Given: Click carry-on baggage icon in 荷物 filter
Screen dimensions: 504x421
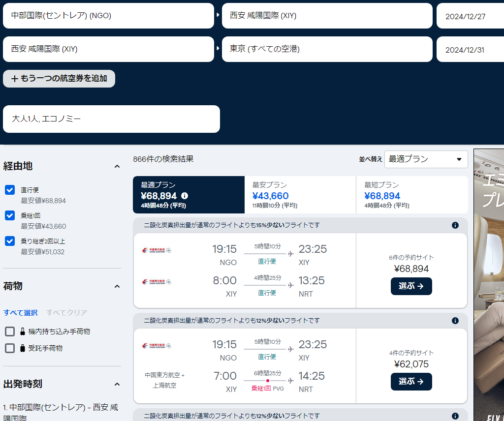Looking at the screenshot, I should coord(23,331).
